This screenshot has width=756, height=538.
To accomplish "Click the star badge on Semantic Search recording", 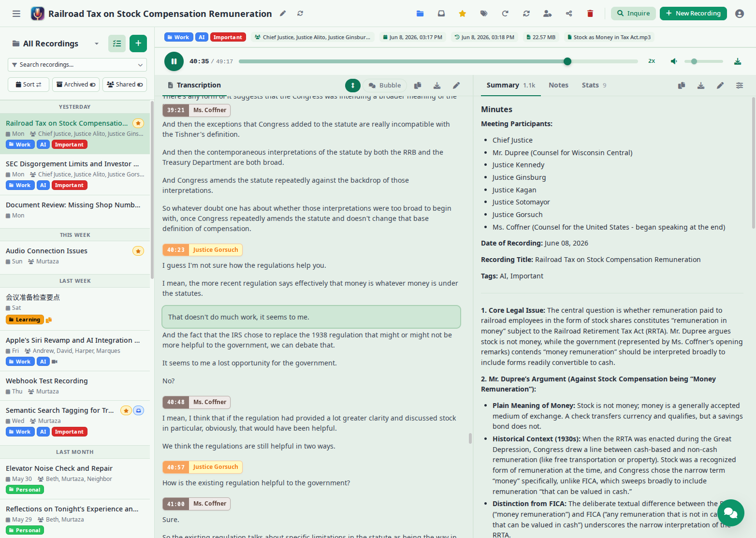I will 126,411.
